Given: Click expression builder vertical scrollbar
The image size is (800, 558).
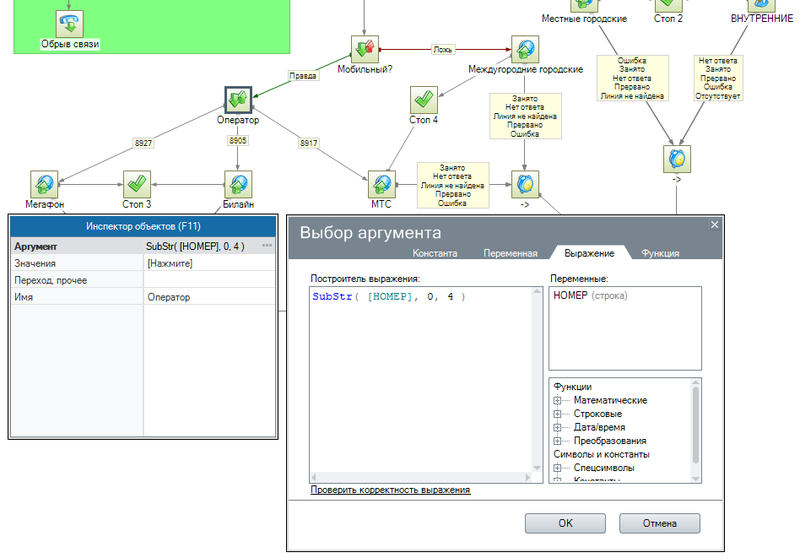Looking at the screenshot, I should coord(537,379).
